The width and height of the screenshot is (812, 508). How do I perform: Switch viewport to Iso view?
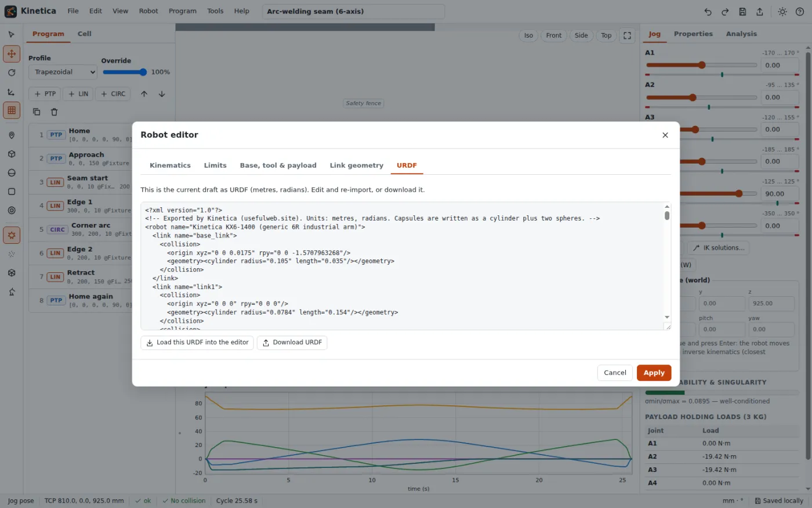pos(528,35)
